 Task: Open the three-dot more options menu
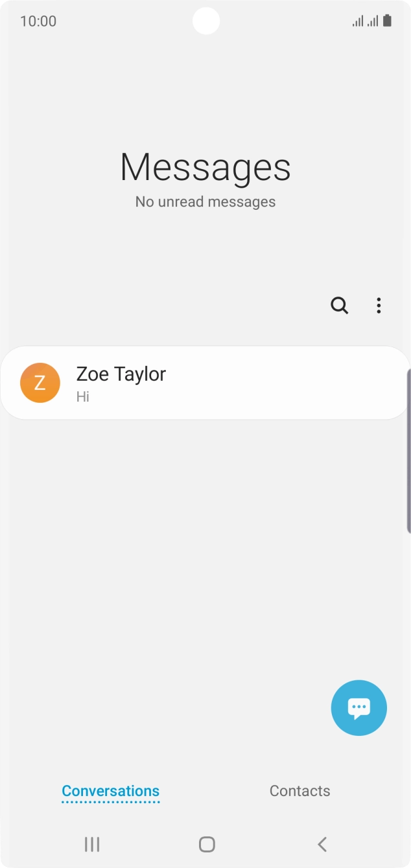(x=379, y=306)
